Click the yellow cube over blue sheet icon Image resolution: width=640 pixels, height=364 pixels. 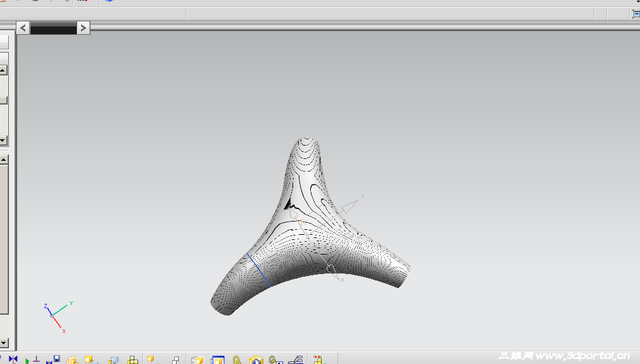tap(91, 360)
